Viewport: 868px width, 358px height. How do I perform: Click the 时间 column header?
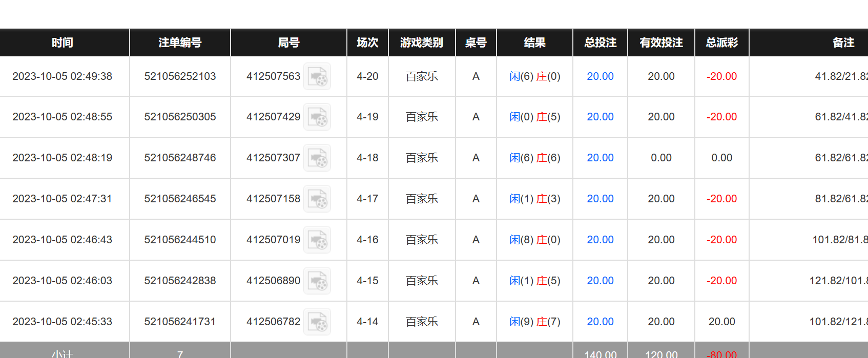(x=63, y=43)
